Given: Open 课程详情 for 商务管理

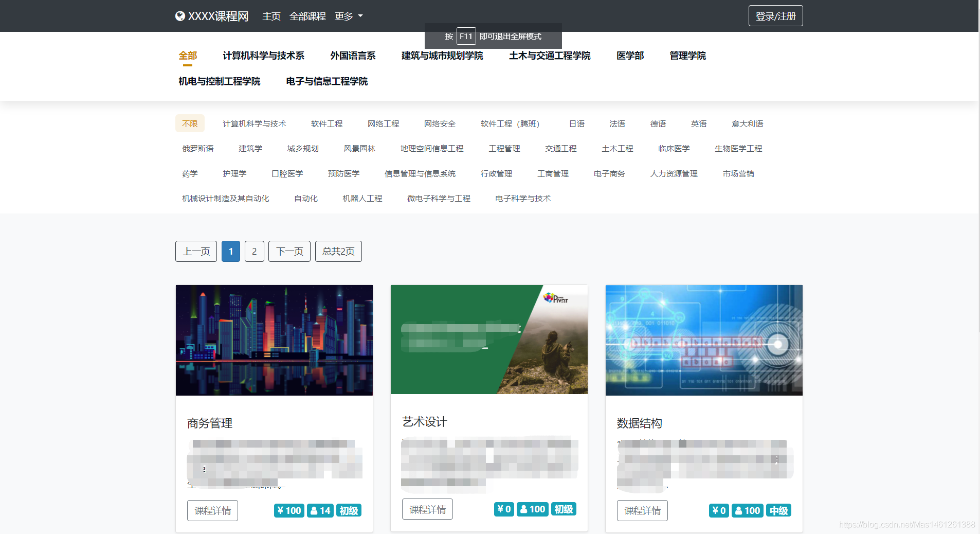Looking at the screenshot, I should 212,510.
